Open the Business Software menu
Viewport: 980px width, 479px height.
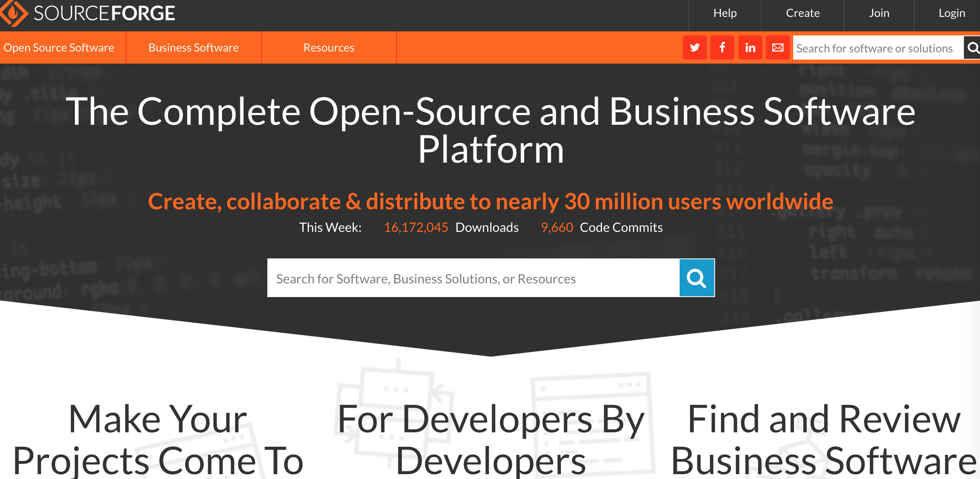[193, 47]
